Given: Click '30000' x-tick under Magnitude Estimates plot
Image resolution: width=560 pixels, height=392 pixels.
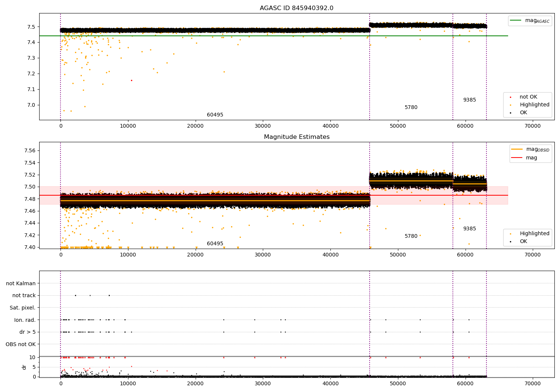Looking at the screenshot, I should point(263,255).
